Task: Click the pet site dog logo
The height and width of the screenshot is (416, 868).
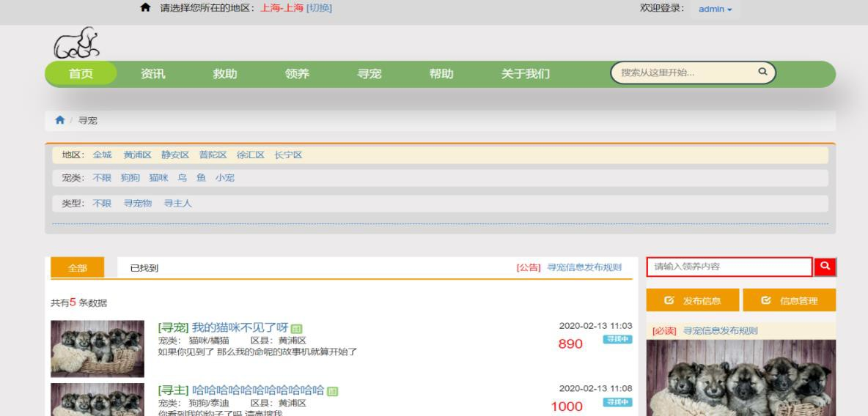Action: coord(76,42)
